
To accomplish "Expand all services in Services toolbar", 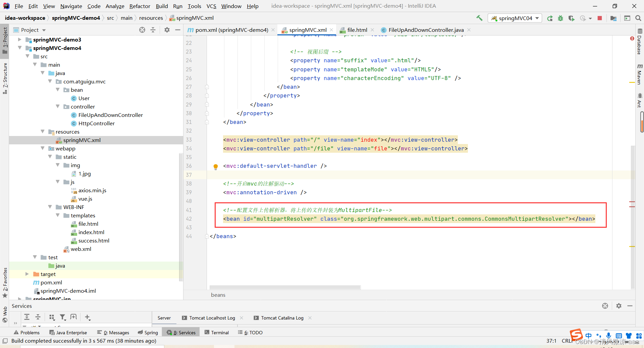I will (x=27, y=317).
